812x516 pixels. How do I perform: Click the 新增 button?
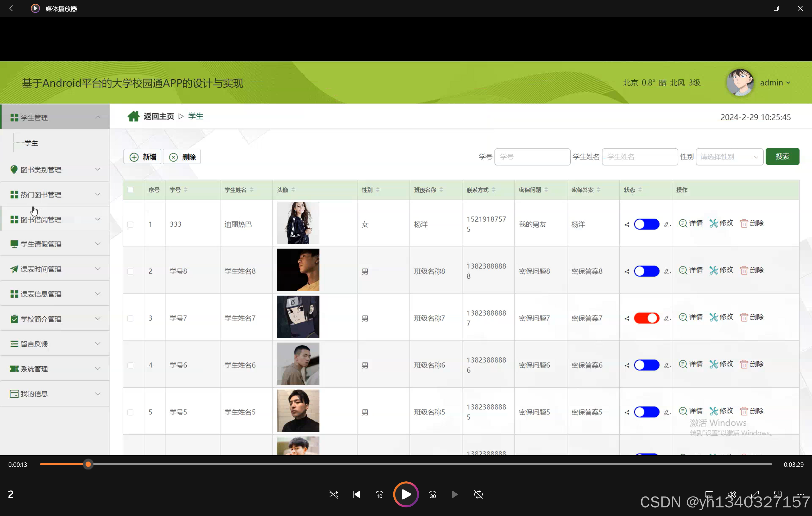(x=142, y=157)
